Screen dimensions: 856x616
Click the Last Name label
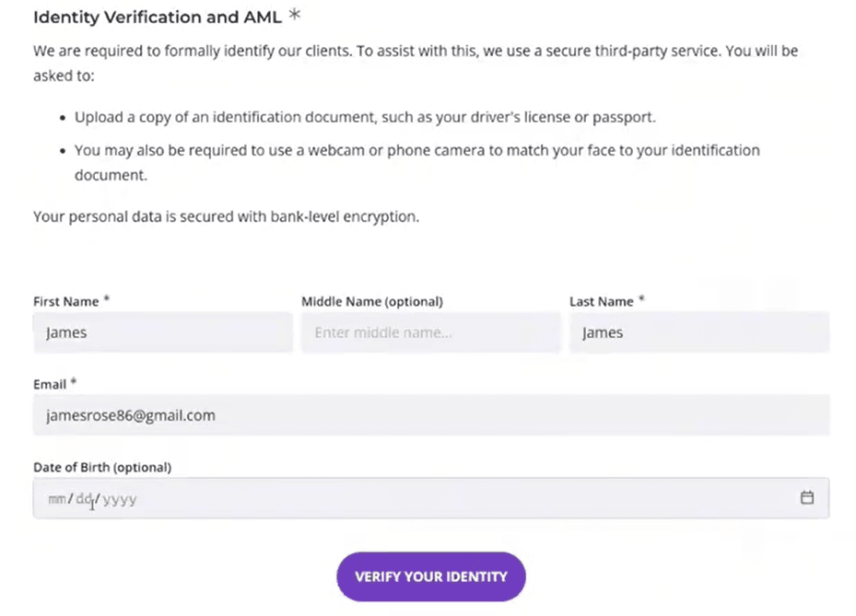click(x=602, y=301)
